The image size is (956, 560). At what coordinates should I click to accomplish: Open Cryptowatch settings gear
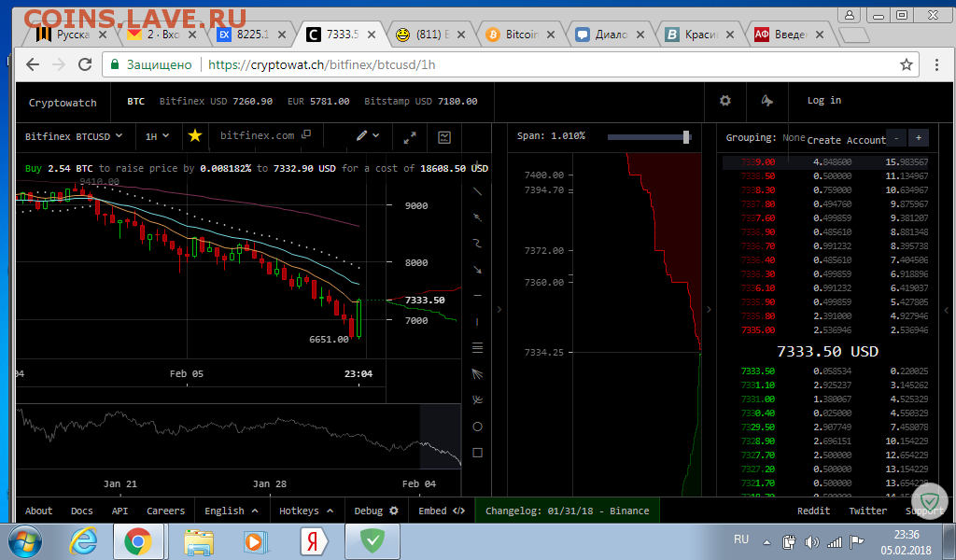point(724,101)
